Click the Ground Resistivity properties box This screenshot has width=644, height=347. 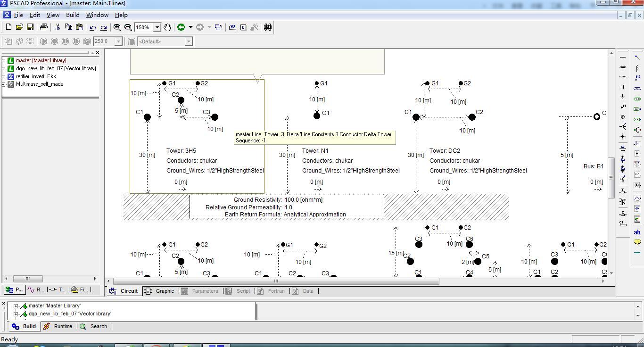[x=287, y=207]
